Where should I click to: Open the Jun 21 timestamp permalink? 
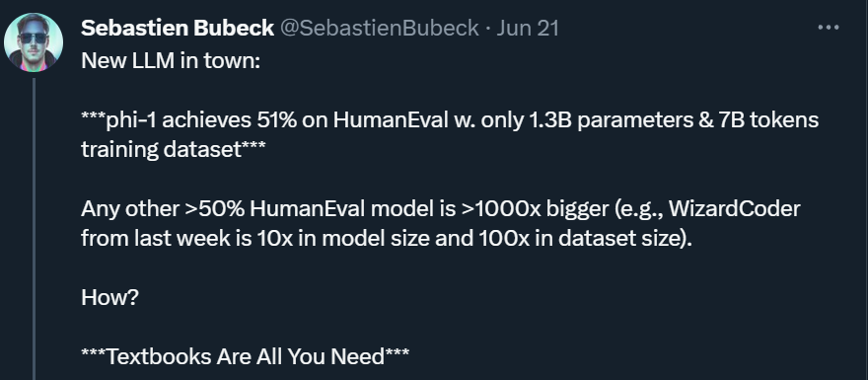528,28
